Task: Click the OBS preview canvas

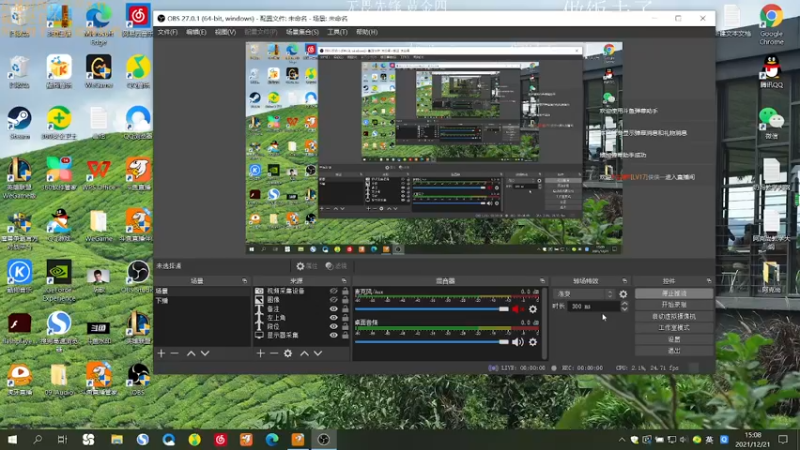Action: coord(434,148)
